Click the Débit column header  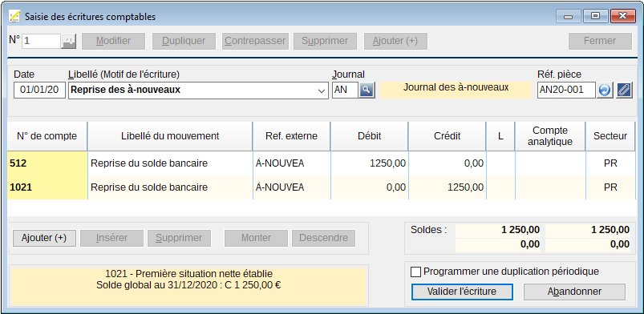point(369,136)
